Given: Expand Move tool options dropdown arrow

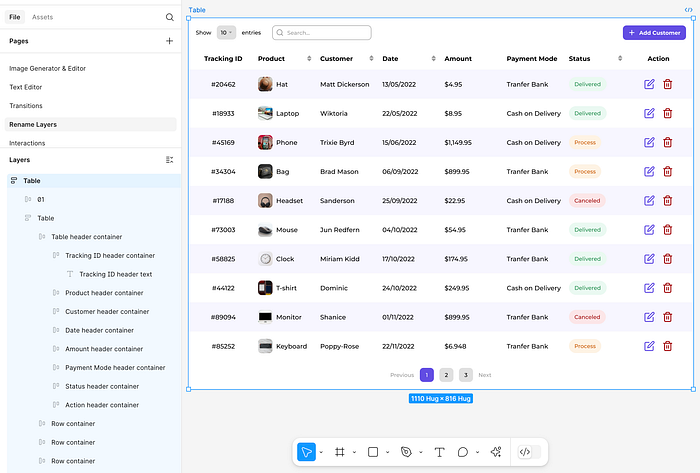Looking at the screenshot, I should tap(321, 453).
